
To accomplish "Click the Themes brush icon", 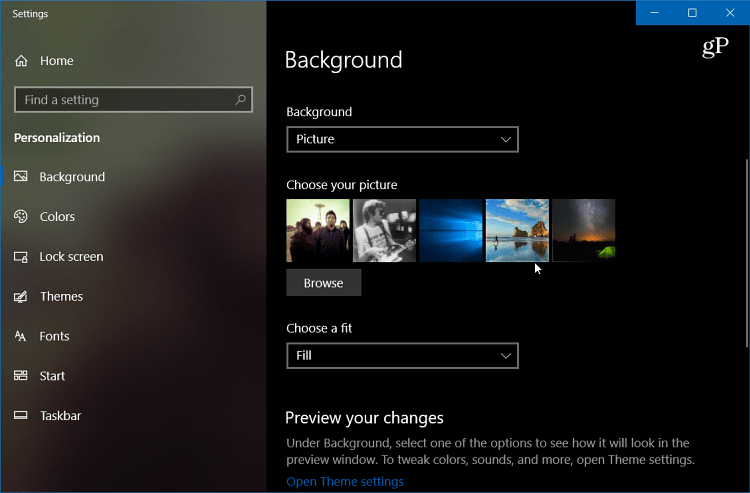I will (21, 296).
